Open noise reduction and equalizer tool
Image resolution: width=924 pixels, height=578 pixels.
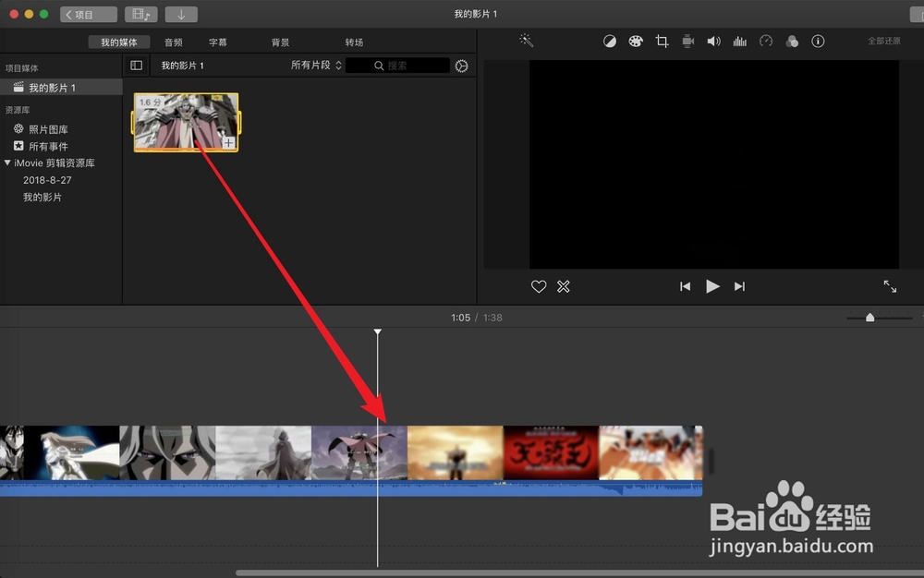pos(739,42)
